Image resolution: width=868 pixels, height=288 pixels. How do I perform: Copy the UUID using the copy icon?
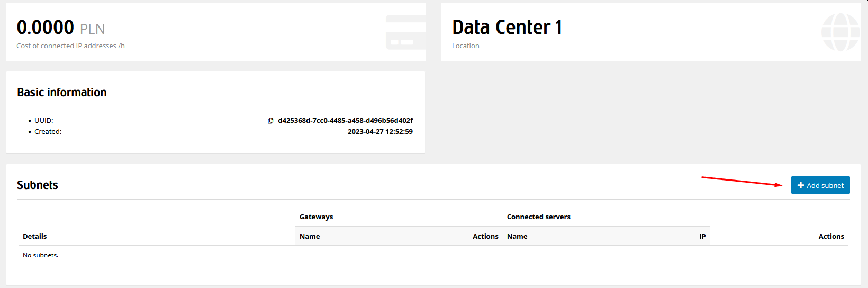[x=270, y=121]
